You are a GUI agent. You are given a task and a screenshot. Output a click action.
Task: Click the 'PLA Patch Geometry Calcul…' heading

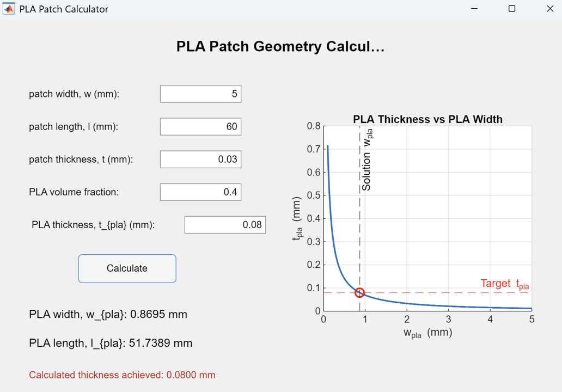[280, 47]
